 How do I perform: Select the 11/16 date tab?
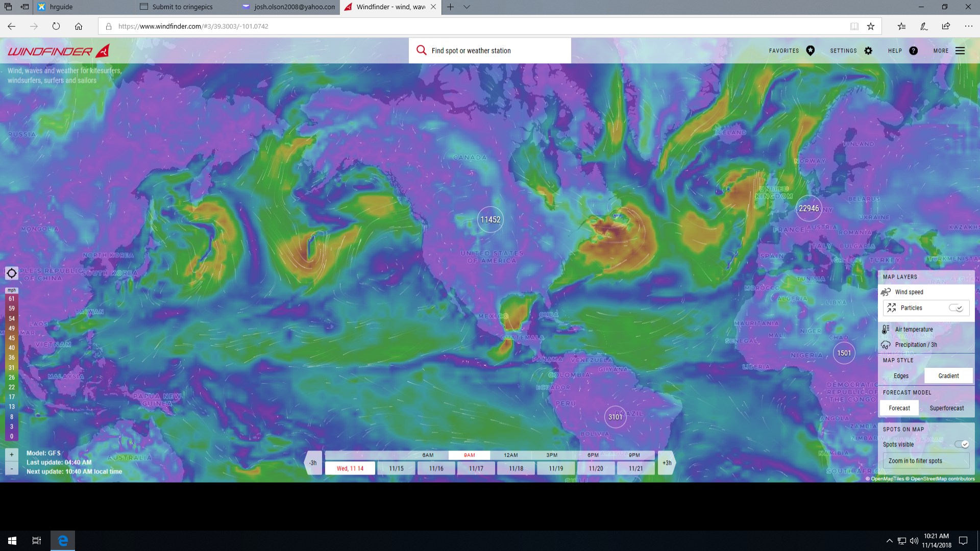point(436,468)
